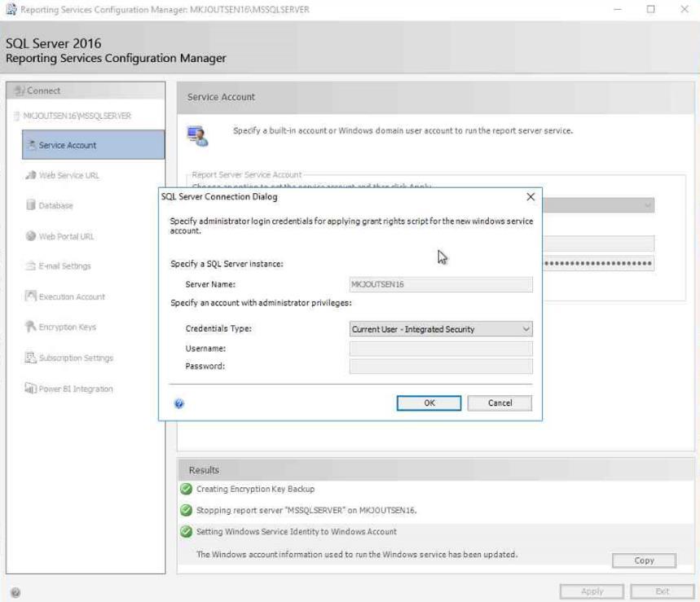Go to Subscription Settings page
700x602 pixels.
click(76, 358)
